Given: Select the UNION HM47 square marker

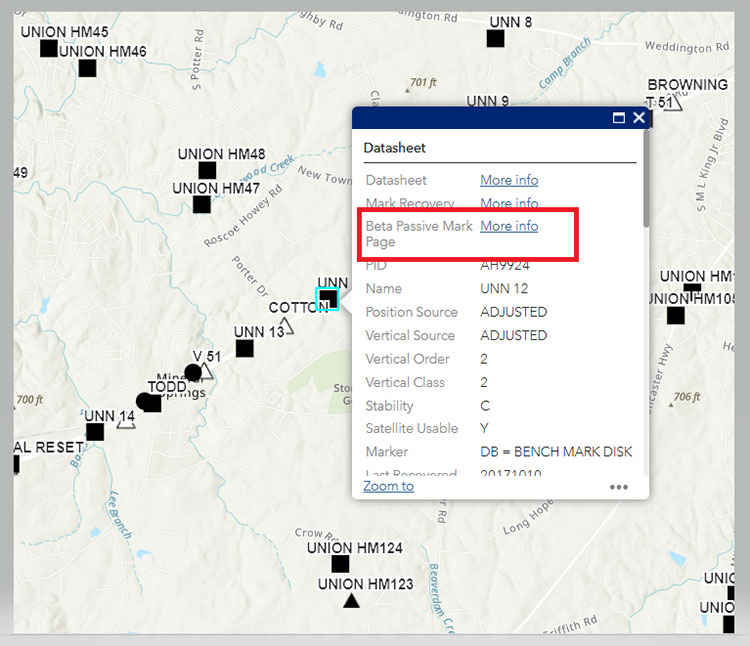Looking at the screenshot, I should [201, 205].
